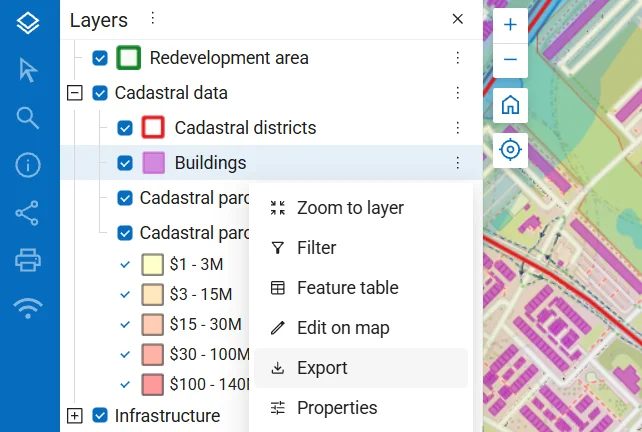
Task: Return map to home extent
Action: pos(510,105)
